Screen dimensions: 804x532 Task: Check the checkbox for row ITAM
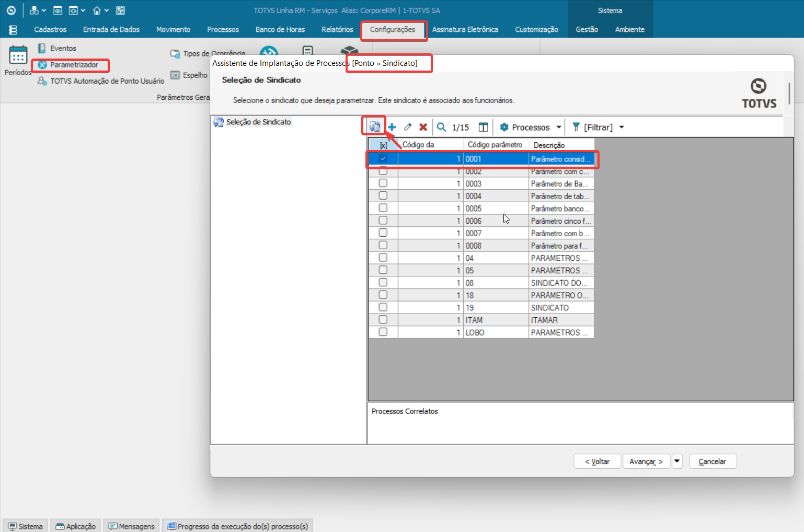coord(383,319)
